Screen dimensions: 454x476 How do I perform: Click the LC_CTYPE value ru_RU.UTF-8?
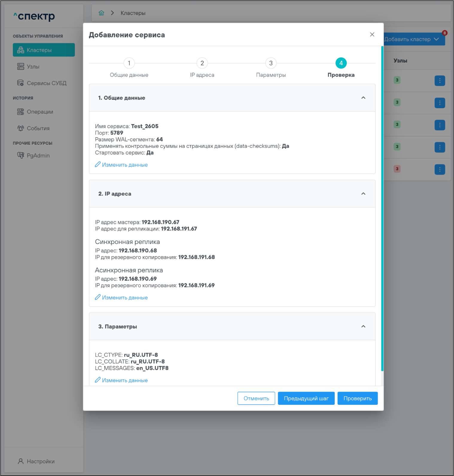(x=141, y=355)
